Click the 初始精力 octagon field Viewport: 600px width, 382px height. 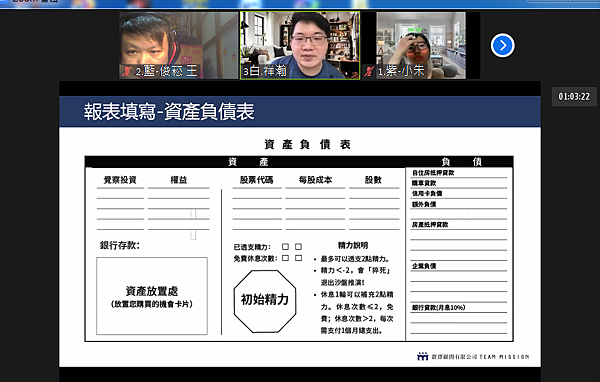tap(265, 301)
